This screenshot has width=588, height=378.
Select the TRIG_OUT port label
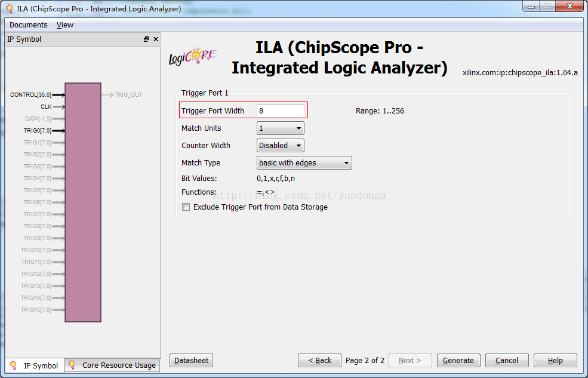point(128,95)
